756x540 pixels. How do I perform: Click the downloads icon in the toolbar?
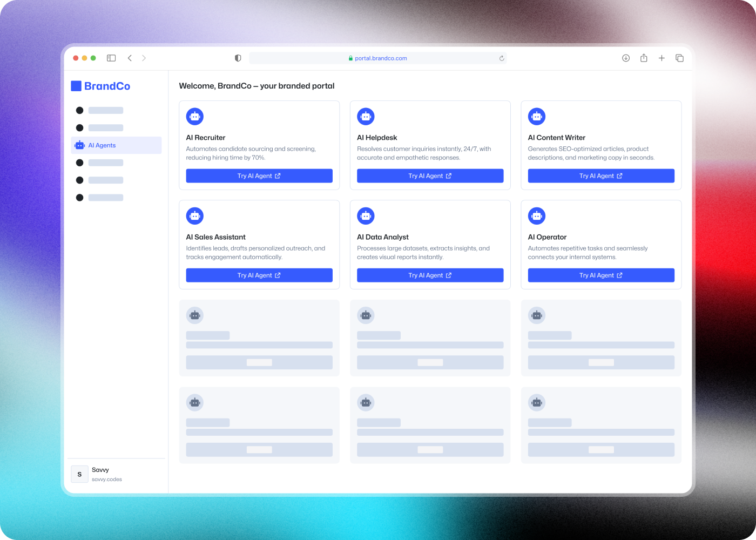pyautogui.click(x=625, y=58)
